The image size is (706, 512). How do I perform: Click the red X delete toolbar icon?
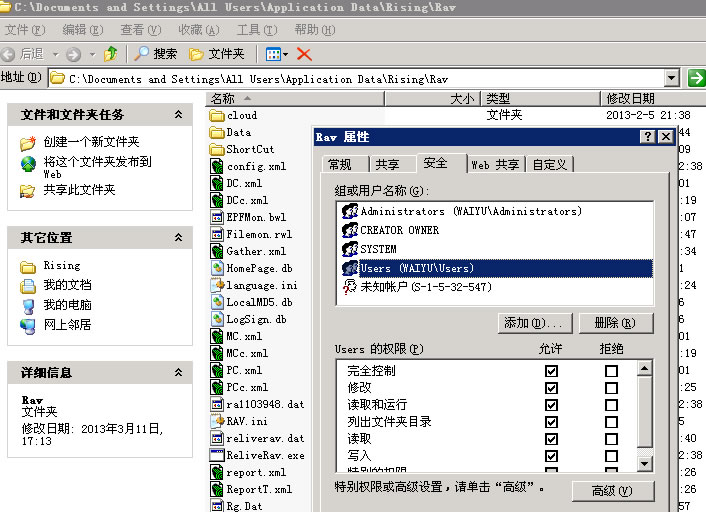304,54
